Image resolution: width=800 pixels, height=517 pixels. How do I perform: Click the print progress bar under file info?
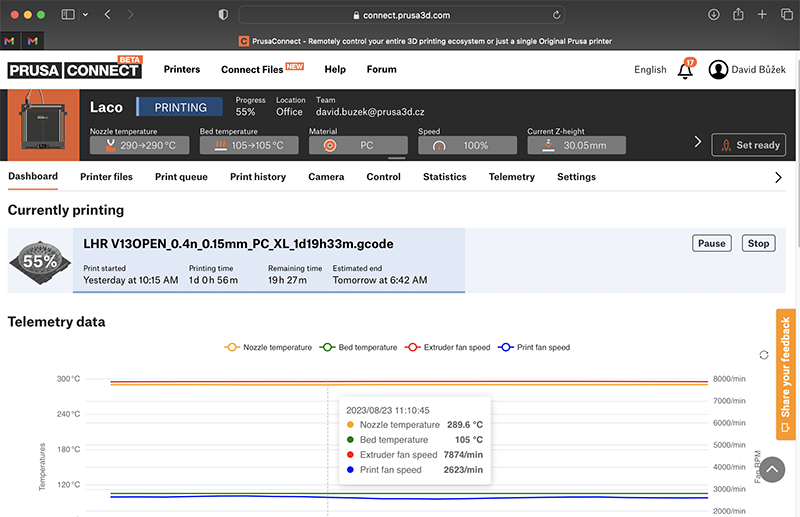[269, 291]
